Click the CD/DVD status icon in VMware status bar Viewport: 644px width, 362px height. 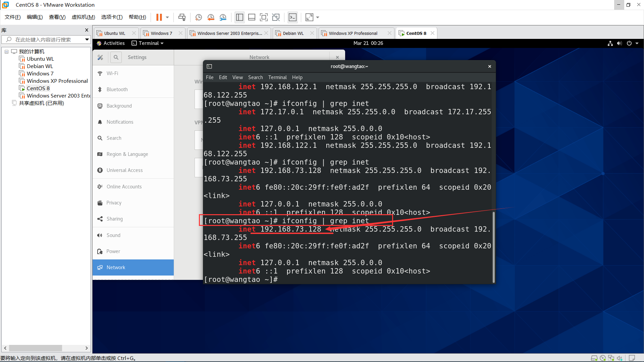pyautogui.click(x=603, y=358)
